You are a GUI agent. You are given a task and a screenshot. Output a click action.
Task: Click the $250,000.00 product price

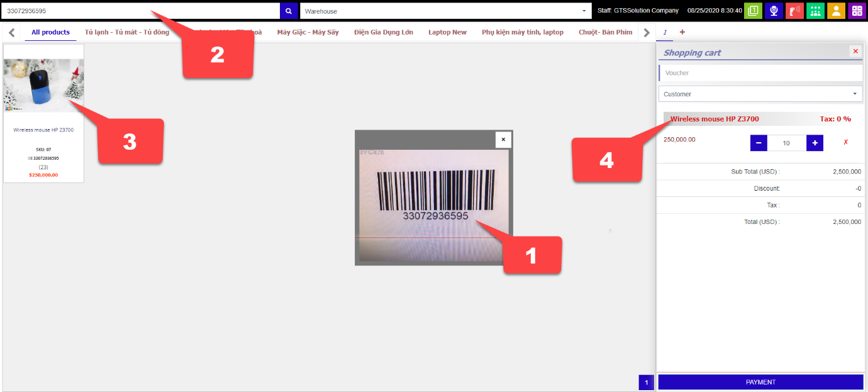coord(43,175)
